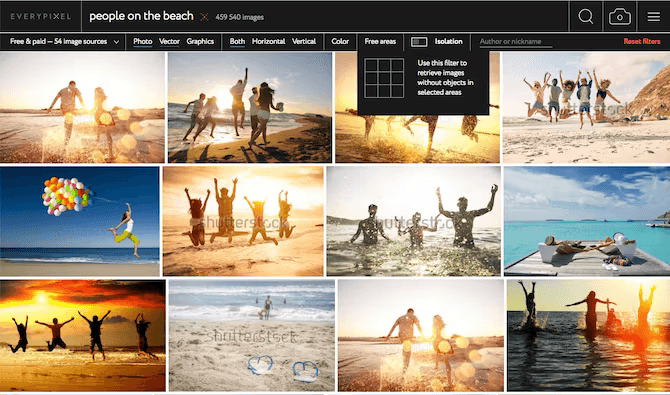This screenshot has height=395, width=670.
Task: Open photo of woman jumping with colorful balloons
Action: (x=79, y=221)
